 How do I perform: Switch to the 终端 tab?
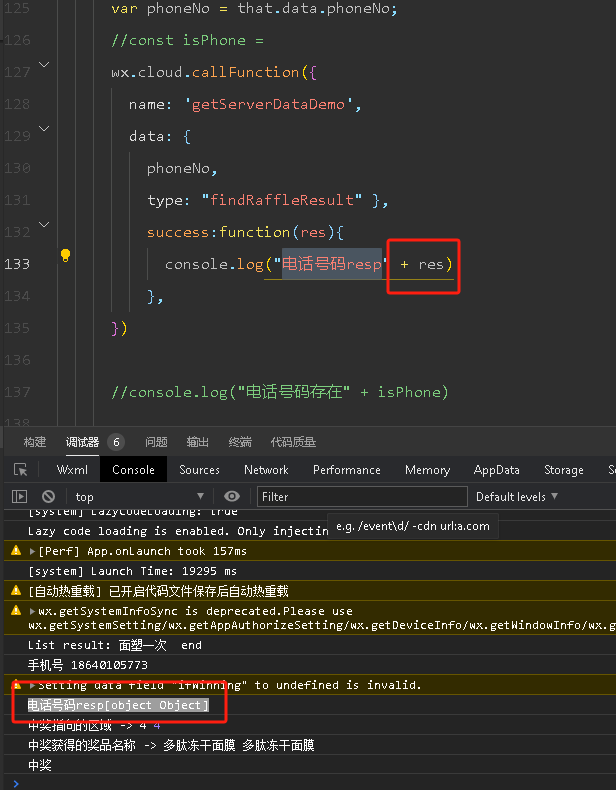240,442
